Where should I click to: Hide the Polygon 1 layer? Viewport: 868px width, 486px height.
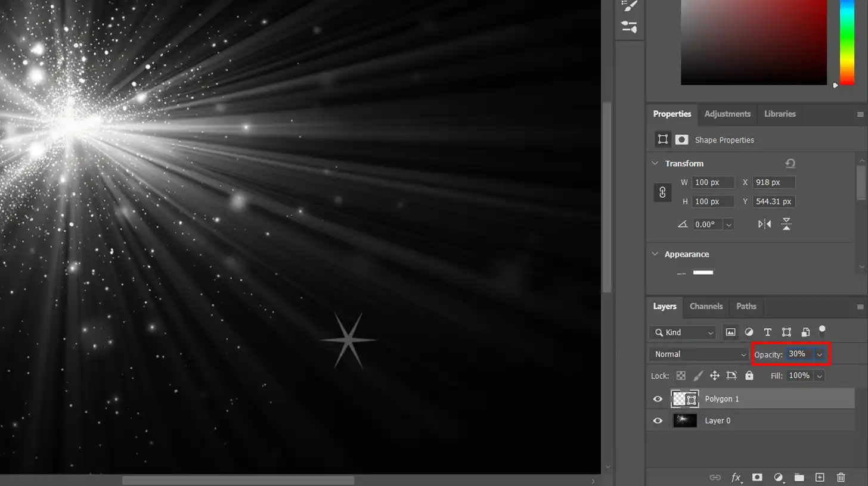click(658, 399)
